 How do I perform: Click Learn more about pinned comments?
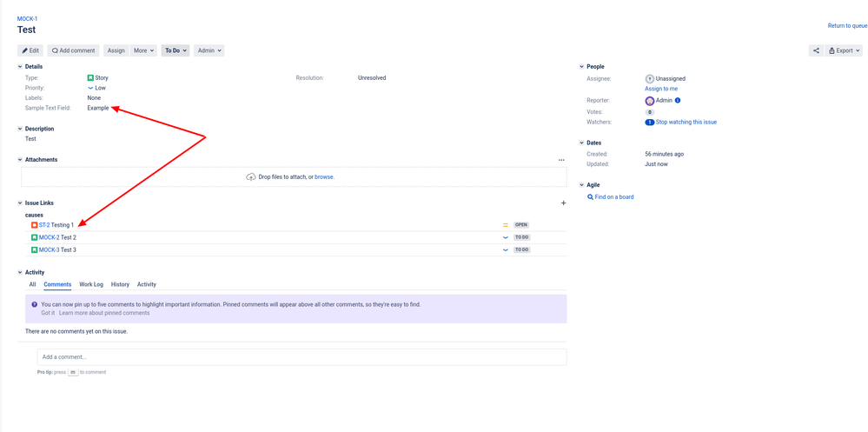[x=104, y=313]
